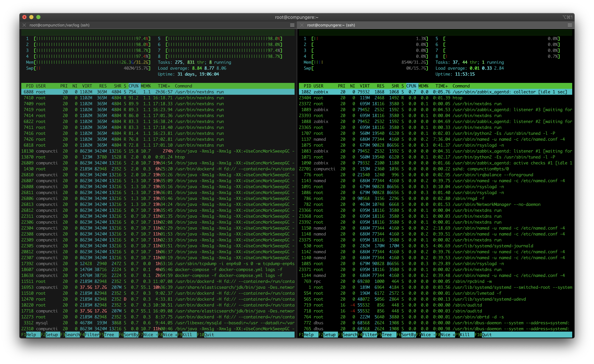The width and height of the screenshot is (594, 364).
Task: Click F10 Quit in left htop
Action: (x=206, y=335)
